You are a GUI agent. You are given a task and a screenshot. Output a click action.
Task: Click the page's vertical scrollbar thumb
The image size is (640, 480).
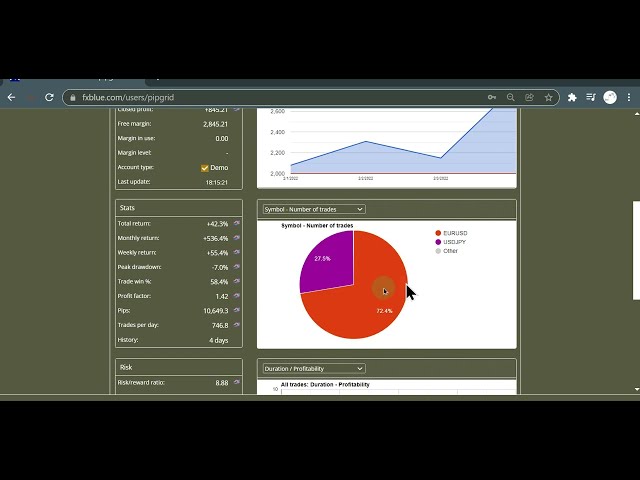[x=636, y=250]
